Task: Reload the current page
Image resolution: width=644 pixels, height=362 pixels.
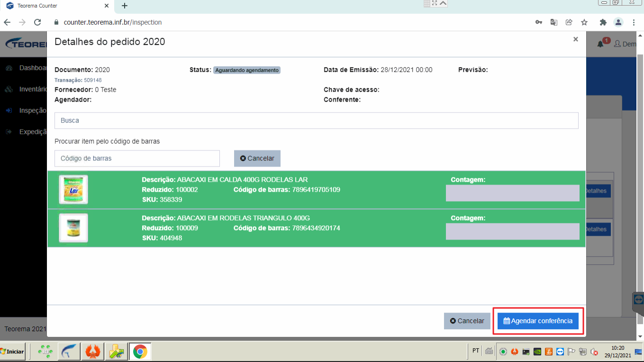Action: coord(37,22)
